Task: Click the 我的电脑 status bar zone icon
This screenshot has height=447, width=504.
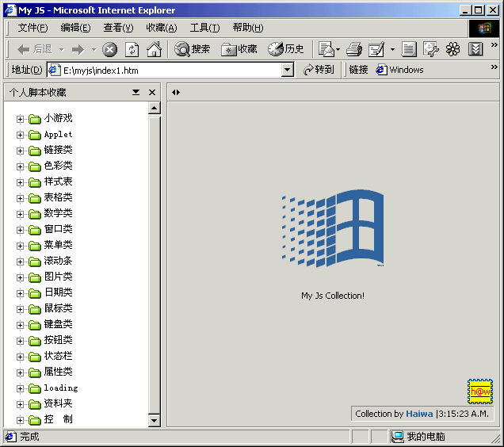Action: pyautogui.click(x=398, y=437)
